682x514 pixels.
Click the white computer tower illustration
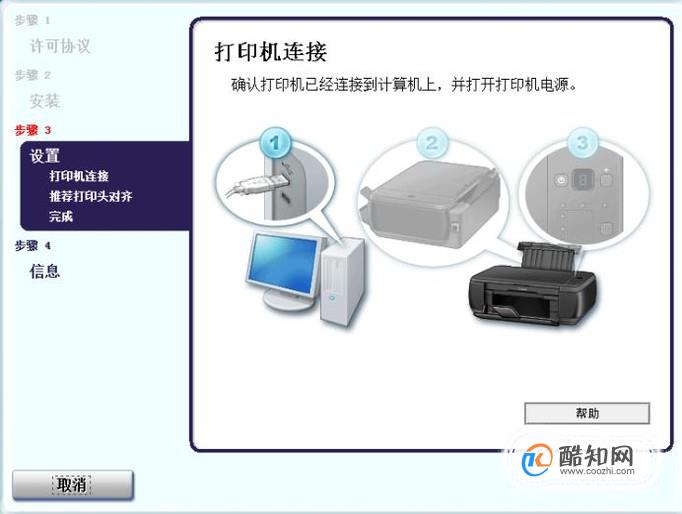point(342,283)
